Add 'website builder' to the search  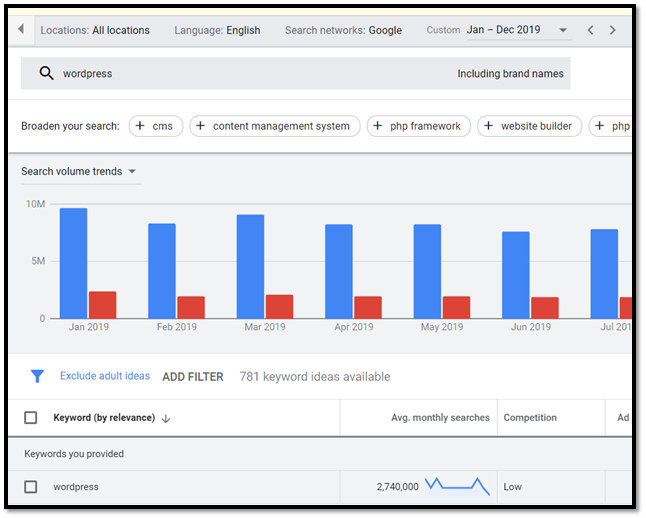click(x=529, y=126)
